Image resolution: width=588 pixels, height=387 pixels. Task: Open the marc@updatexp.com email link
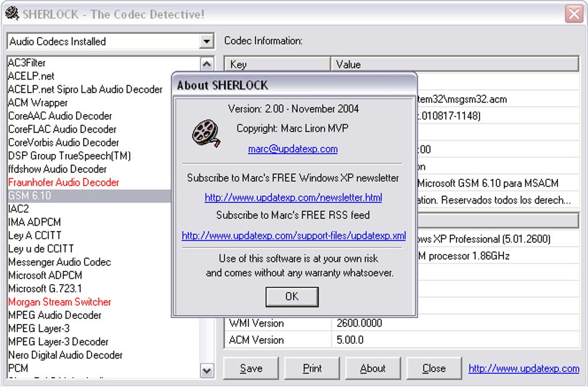(x=293, y=149)
